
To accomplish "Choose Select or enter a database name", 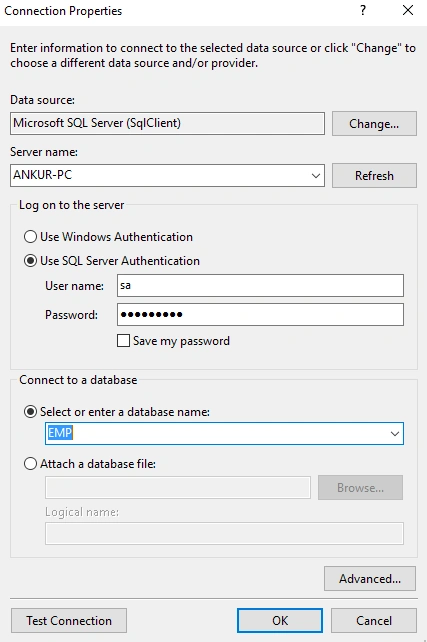I will (30, 411).
